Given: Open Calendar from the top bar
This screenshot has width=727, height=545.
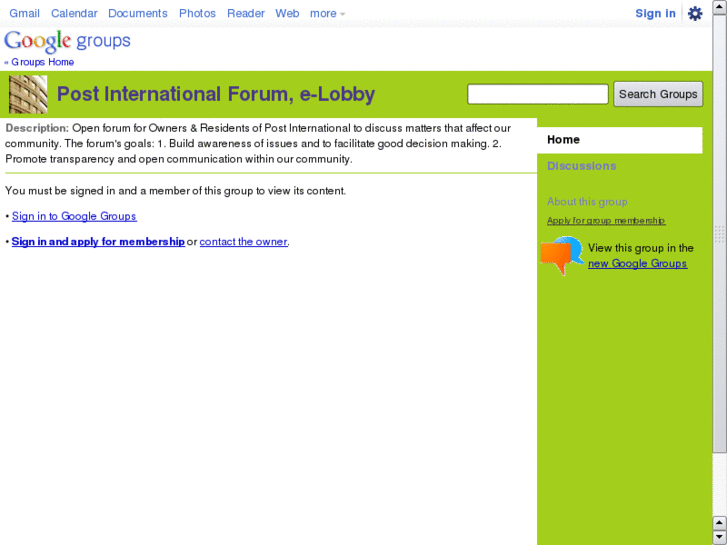Looking at the screenshot, I should point(74,13).
